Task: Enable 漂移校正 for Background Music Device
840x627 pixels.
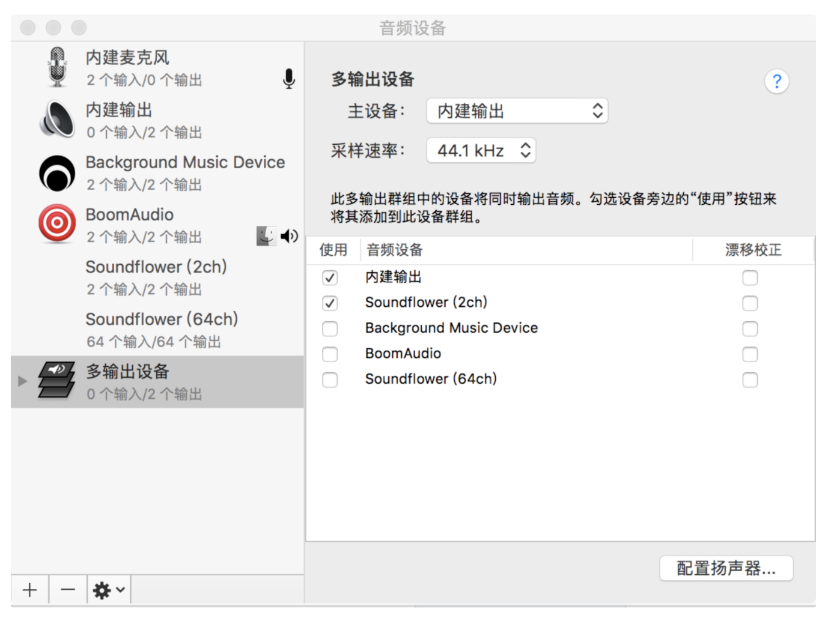Action: coord(750,329)
